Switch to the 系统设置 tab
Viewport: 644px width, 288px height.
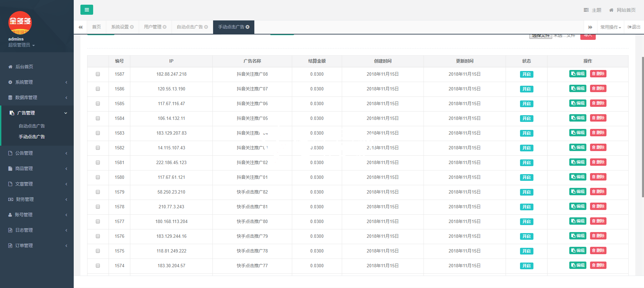pyautogui.click(x=120, y=27)
